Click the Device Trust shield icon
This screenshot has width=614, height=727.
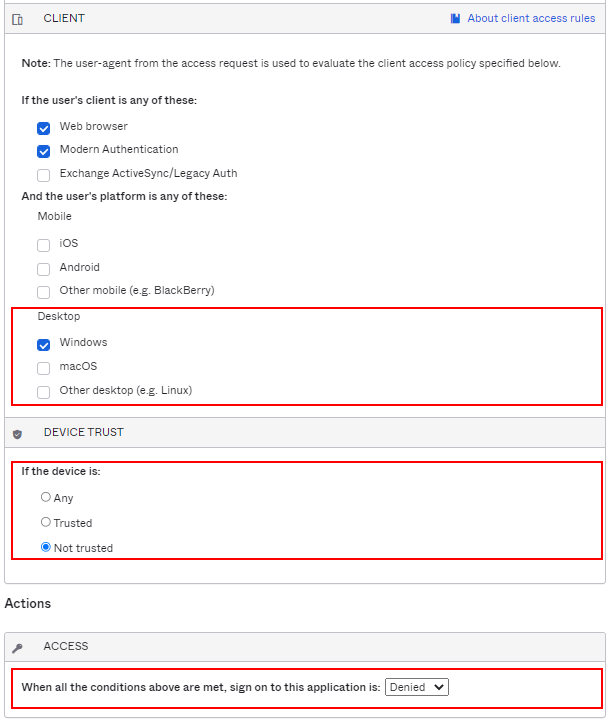[17, 434]
